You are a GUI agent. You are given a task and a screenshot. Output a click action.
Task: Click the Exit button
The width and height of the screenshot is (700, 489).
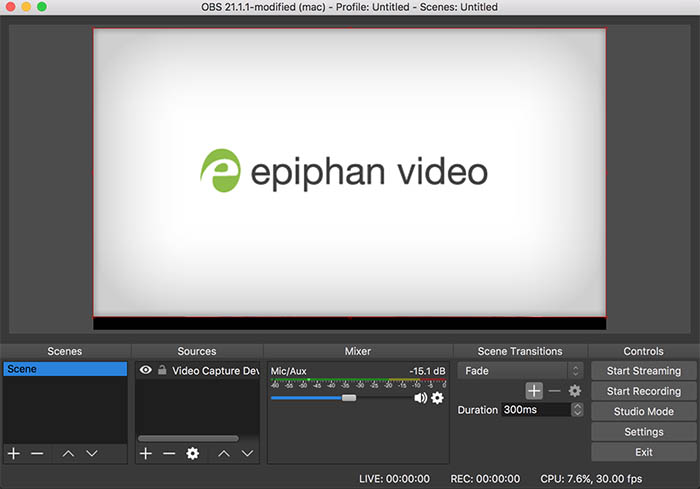[x=644, y=452]
